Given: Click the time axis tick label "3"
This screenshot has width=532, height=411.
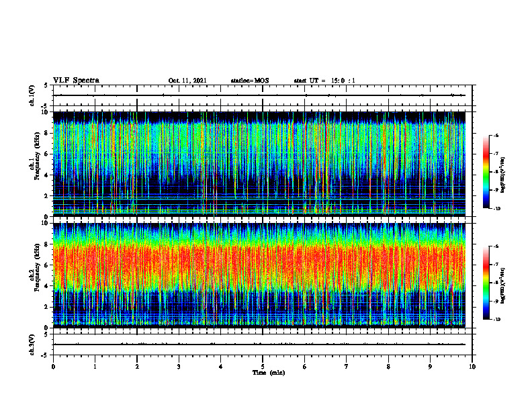Looking at the screenshot, I should [x=179, y=367].
